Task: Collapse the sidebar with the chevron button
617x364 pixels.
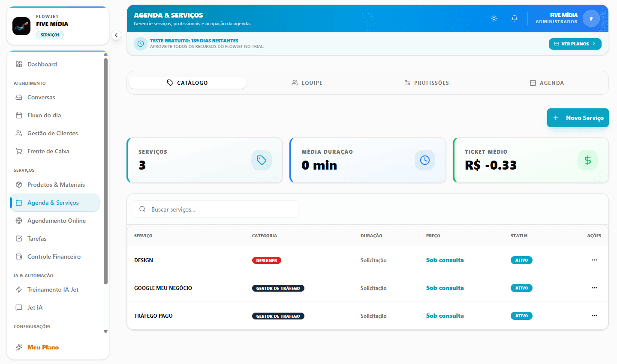Action: [x=116, y=35]
